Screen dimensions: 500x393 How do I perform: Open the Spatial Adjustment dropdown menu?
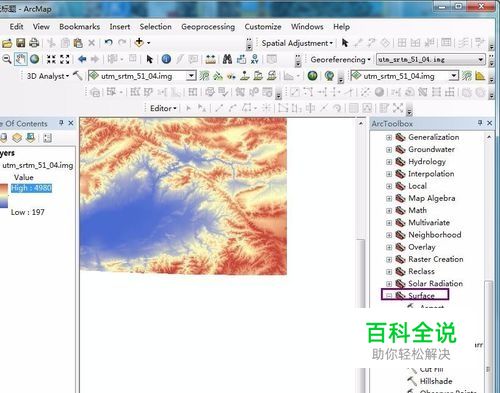[297, 43]
